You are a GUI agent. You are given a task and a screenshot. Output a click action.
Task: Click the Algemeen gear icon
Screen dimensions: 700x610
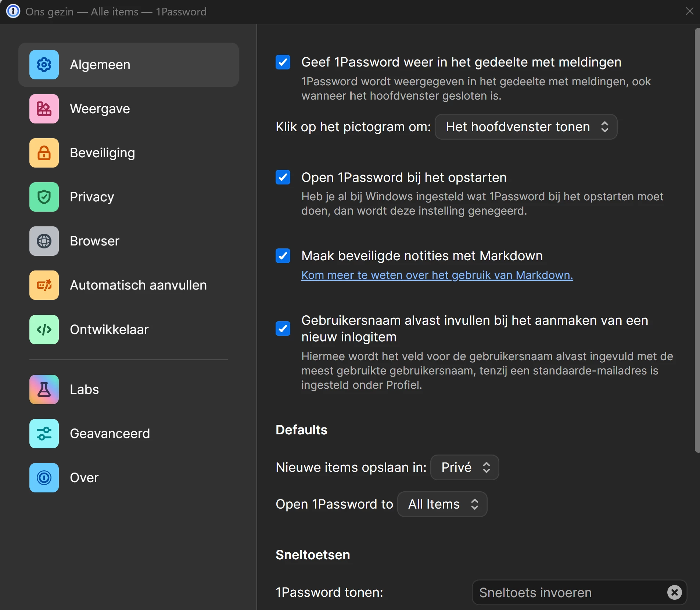point(44,65)
